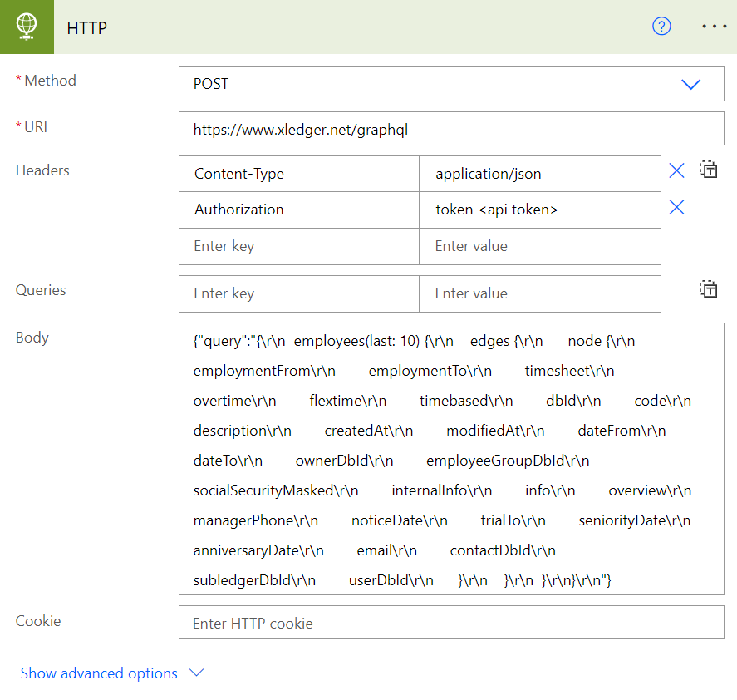The height and width of the screenshot is (700, 737).
Task: Click the empty Headers Enter key field
Action: tap(299, 247)
